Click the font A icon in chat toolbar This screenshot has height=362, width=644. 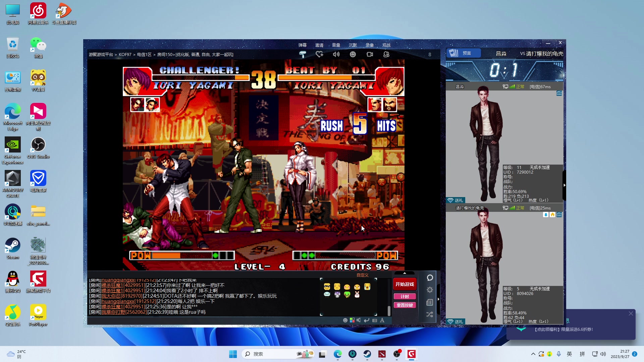click(382, 320)
